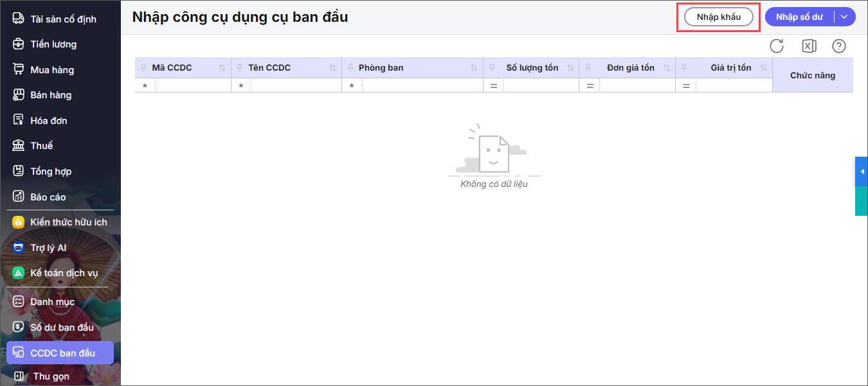The height and width of the screenshot is (386, 868).
Task: Collapse the sidebar with Thu gọn
Action: click(50, 376)
